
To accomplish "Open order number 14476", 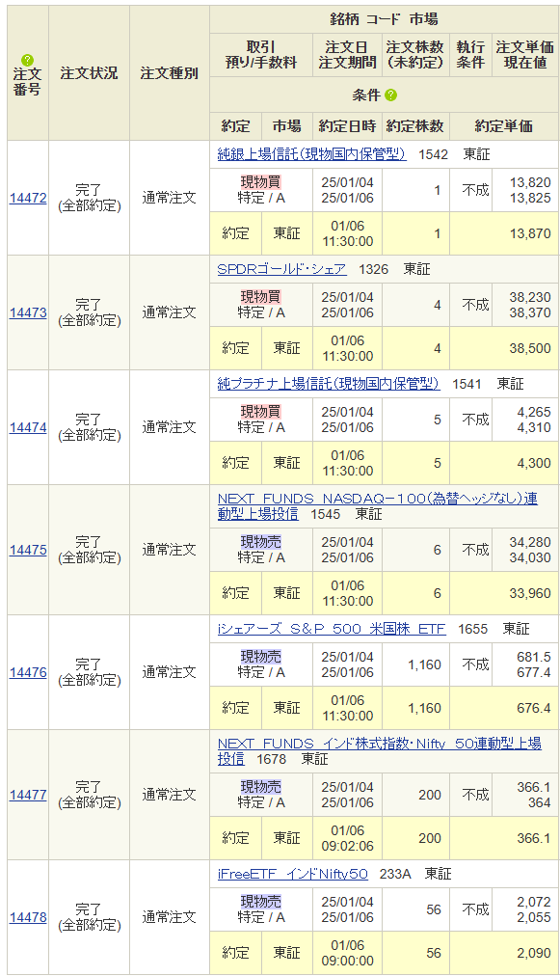I will point(28,672).
